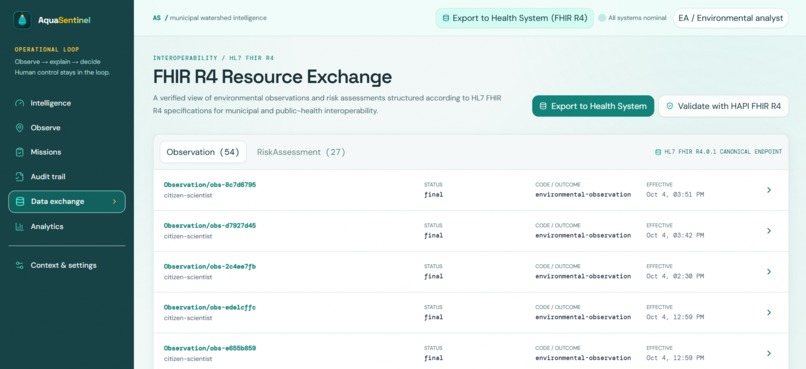Open the Audit trail page

coord(67,177)
